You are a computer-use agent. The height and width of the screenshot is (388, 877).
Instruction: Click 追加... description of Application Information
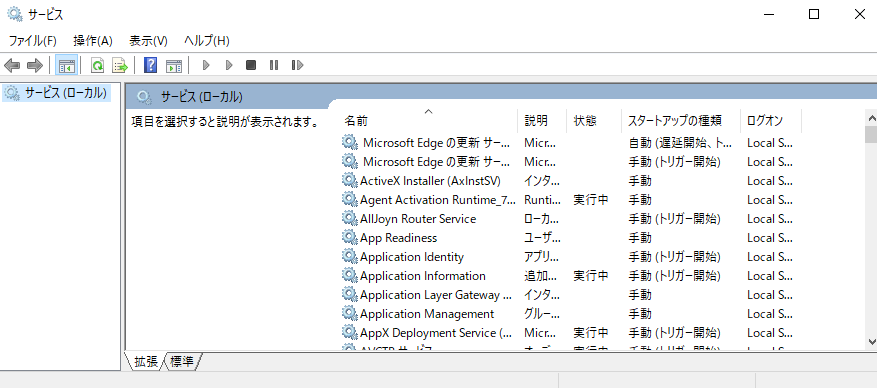coord(540,276)
